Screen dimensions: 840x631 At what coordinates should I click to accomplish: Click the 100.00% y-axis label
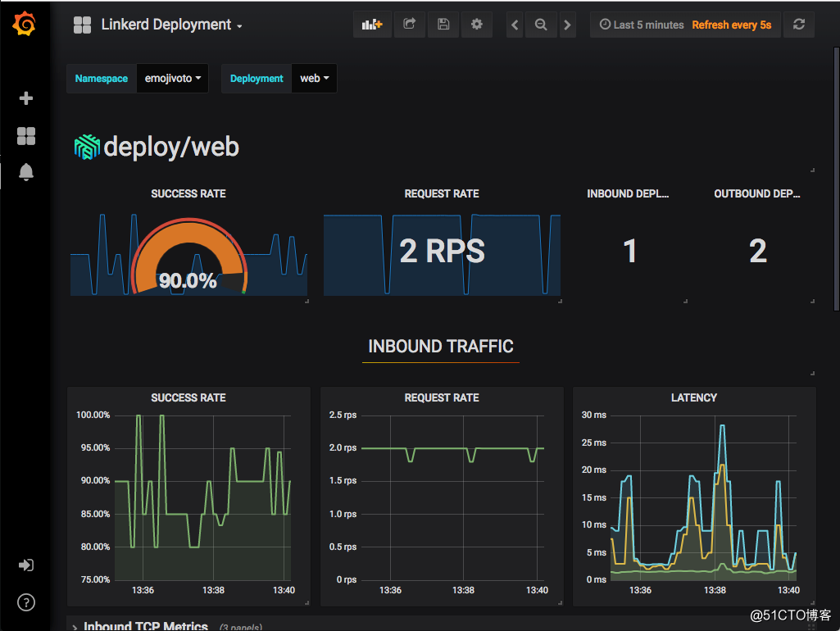(93, 415)
